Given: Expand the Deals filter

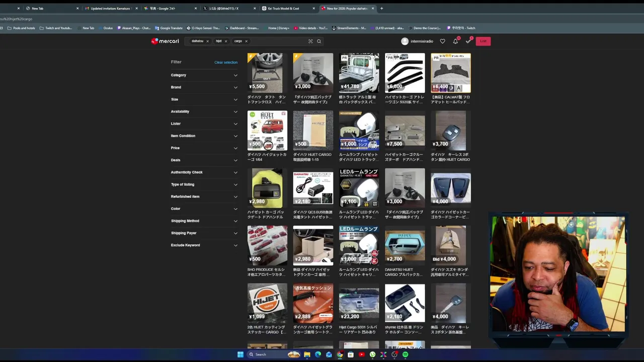Looking at the screenshot, I should click(x=204, y=160).
